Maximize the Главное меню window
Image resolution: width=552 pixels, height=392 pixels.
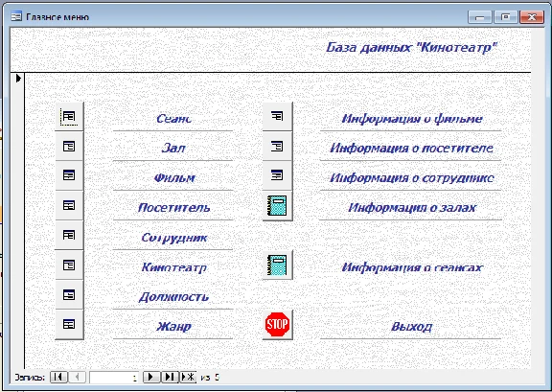click(x=506, y=17)
